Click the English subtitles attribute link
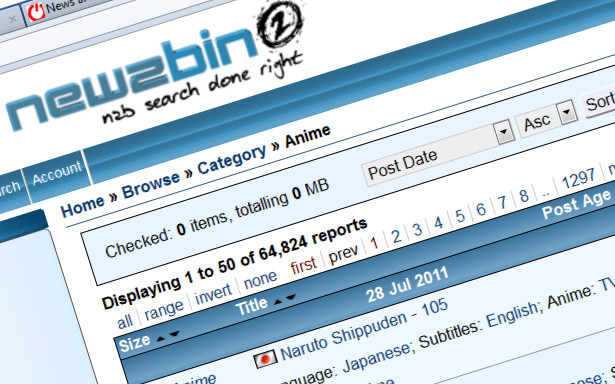Viewport: 615px width, 384px height. pyautogui.click(x=512, y=315)
